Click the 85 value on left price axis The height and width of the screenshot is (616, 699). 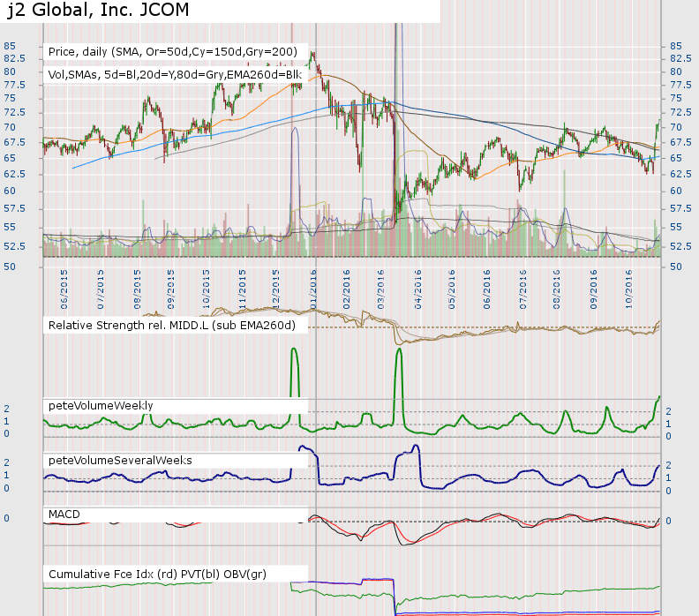pyautogui.click(x=10, y=46)
